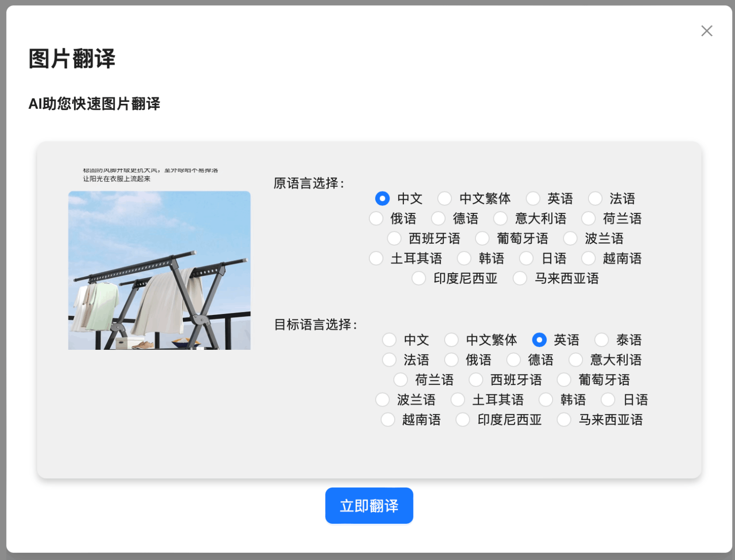This screenshot has width=735, height=560.
Task: Choose 俄语 as the original language
Action: coord(376,218)
